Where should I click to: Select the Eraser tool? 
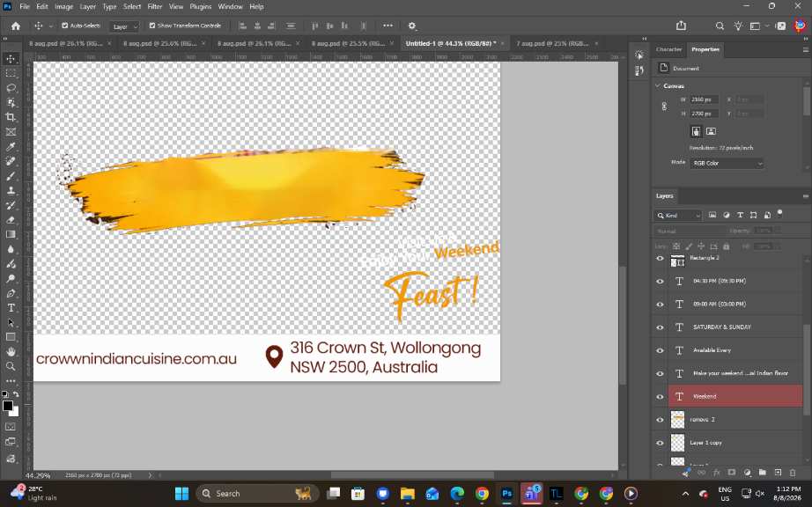click(x=11, y=220)
